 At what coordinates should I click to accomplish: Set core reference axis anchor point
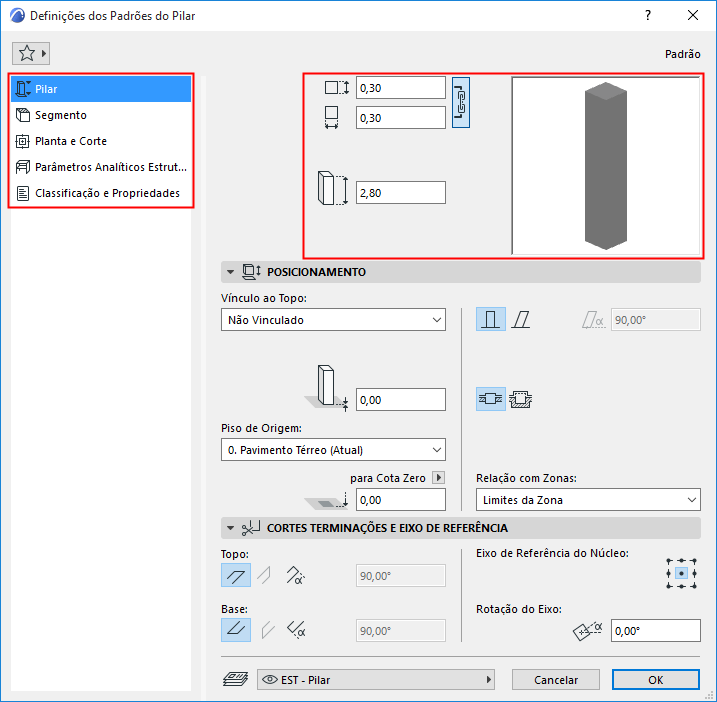coord(681,573)
